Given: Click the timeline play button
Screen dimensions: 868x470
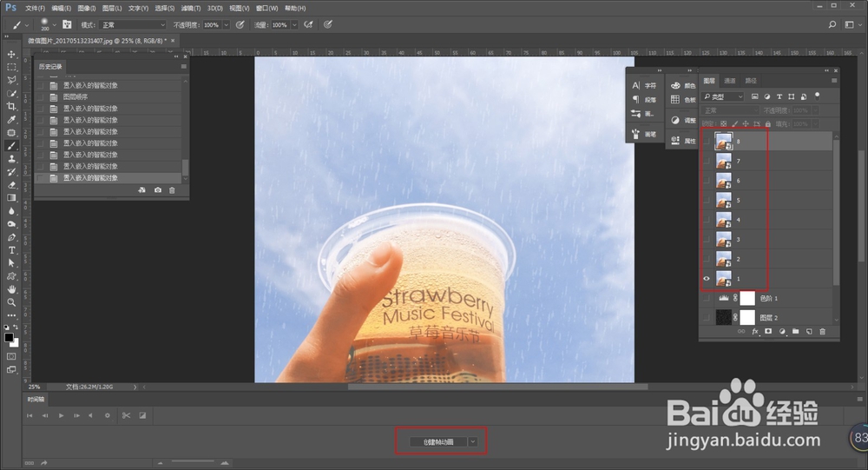Looking at the screenshot, I should point(61,415).
